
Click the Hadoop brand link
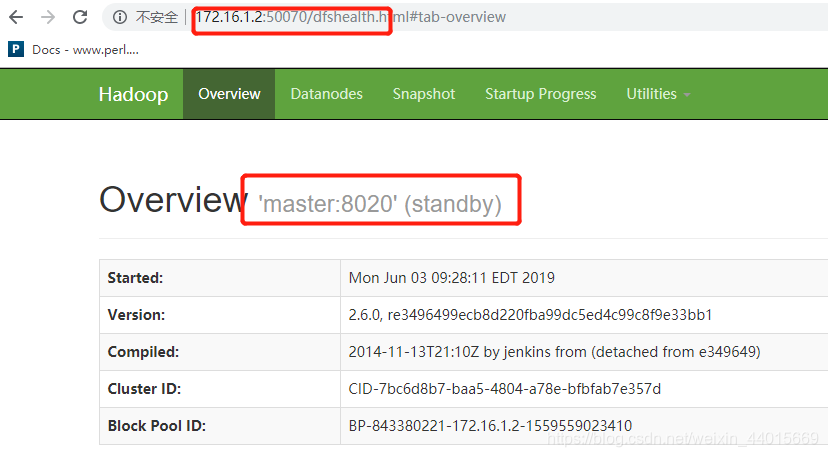coord(133,94)
